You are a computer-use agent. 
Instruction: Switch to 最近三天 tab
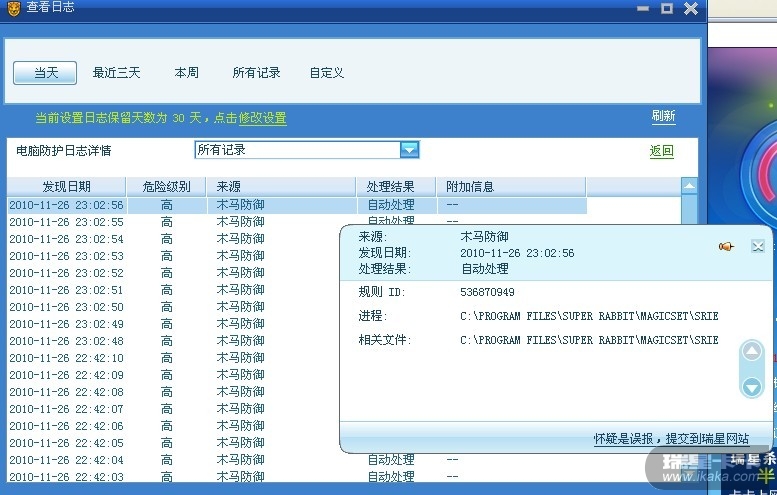click(x=116, y=73)
